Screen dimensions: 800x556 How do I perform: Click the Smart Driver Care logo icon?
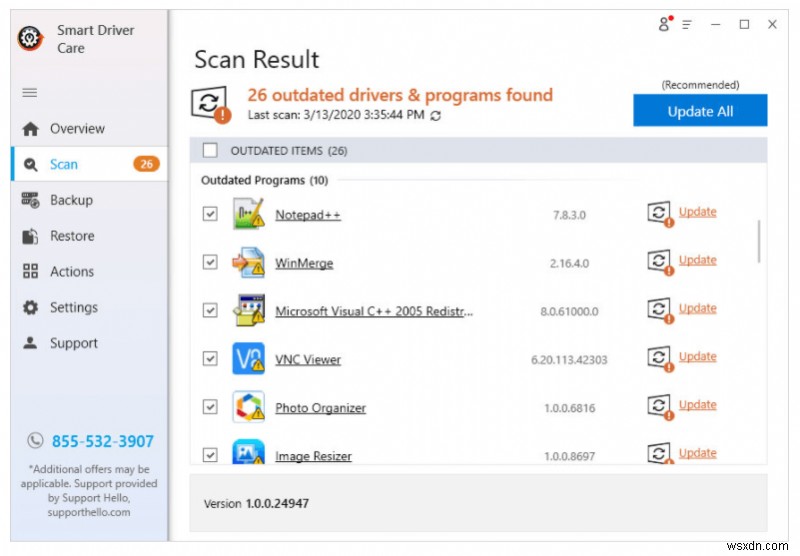click(x=30, y=38)
